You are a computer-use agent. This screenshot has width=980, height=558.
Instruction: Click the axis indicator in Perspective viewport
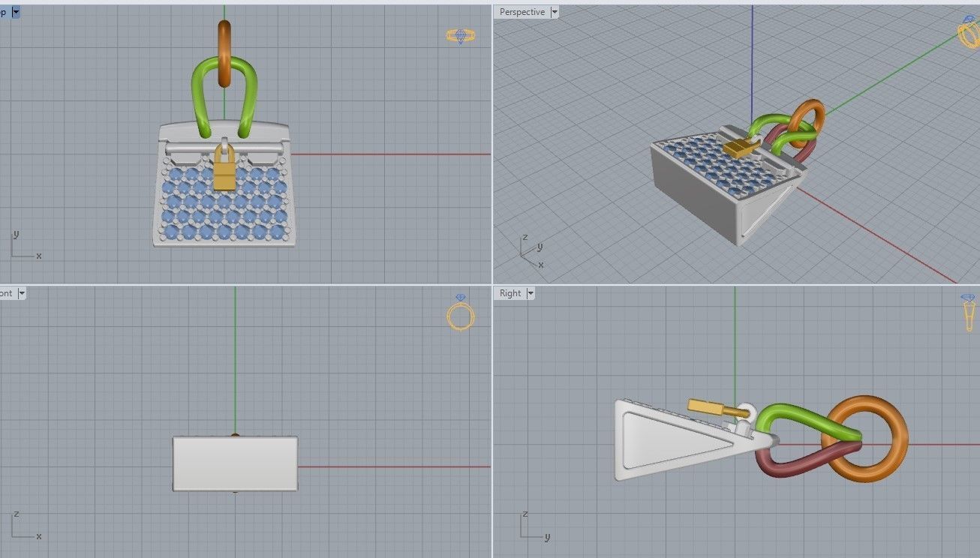click(x=532, y=252)
